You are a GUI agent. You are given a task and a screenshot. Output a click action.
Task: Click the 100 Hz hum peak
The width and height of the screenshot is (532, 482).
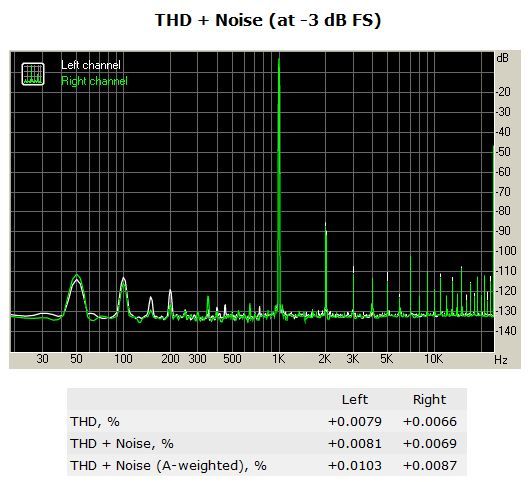tap(124, 296)
